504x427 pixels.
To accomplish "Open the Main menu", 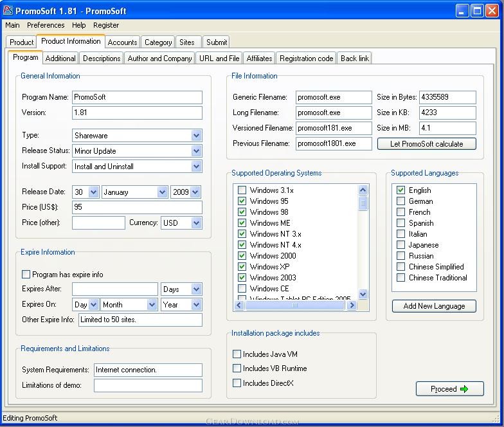I will [12, 25].
